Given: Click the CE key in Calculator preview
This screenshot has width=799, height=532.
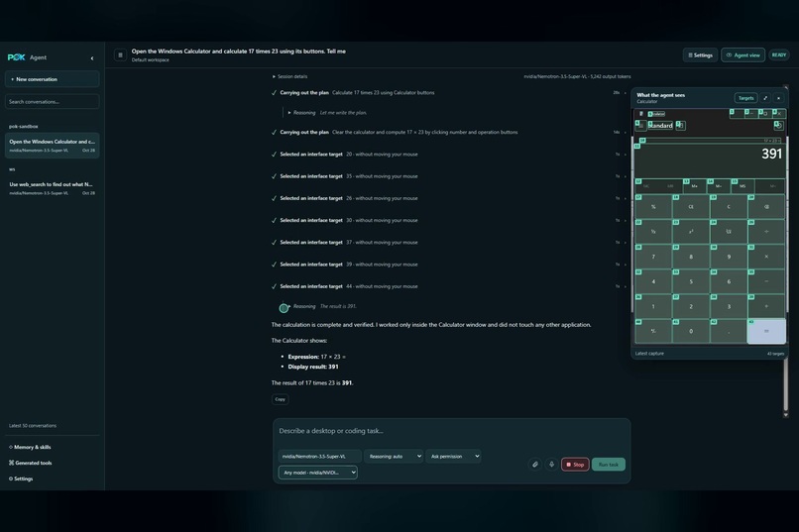Looking at the screenshot, I should [x=691, y=207].
